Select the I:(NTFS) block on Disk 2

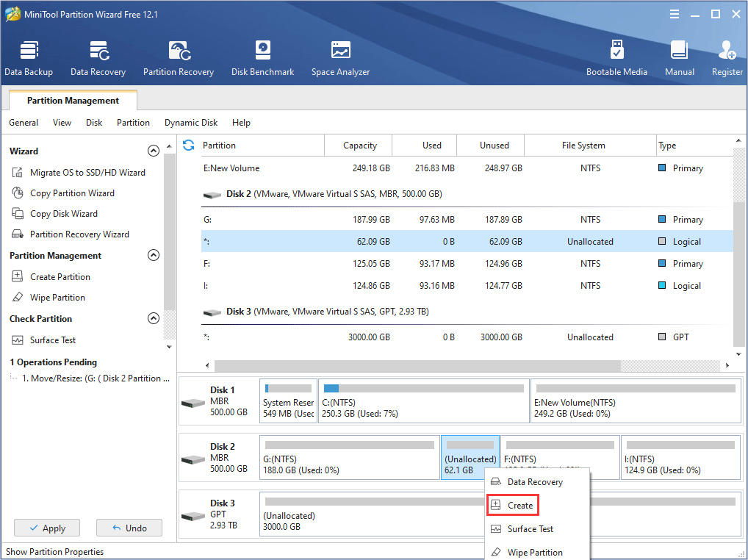click(x=680, y=457)
